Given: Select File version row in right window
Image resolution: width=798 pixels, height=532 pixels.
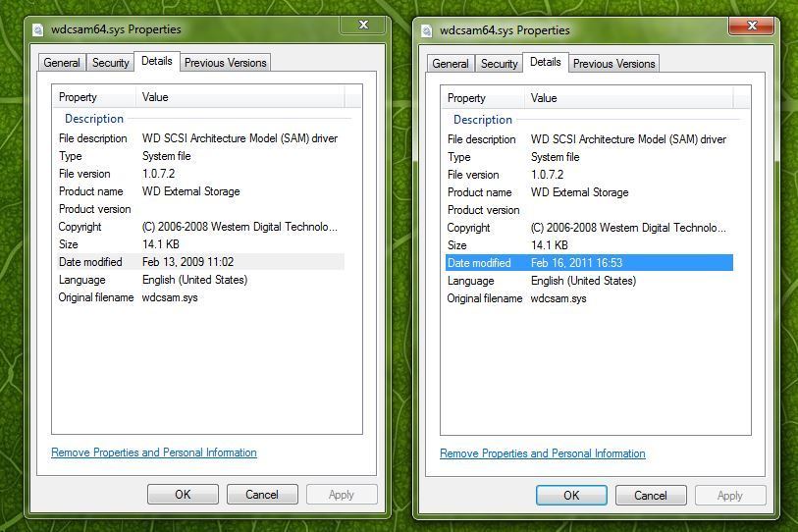Looking at the screenshot, I should point(589,175).
